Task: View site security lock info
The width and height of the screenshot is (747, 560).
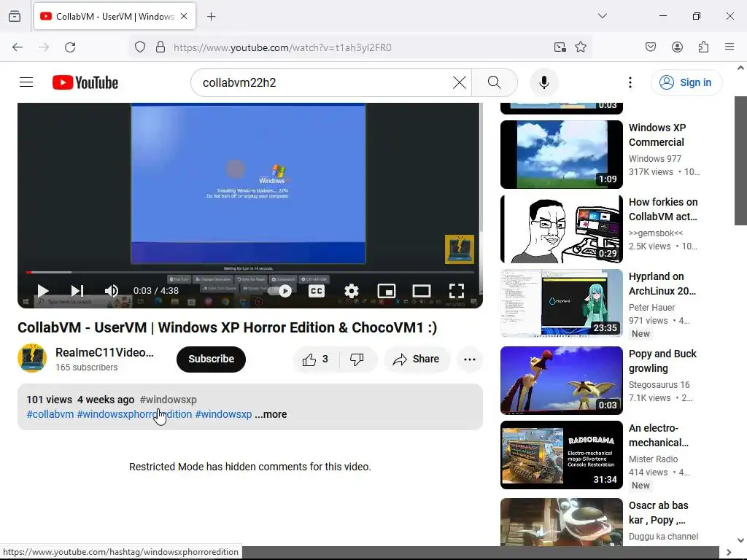Action: point(160,47)
